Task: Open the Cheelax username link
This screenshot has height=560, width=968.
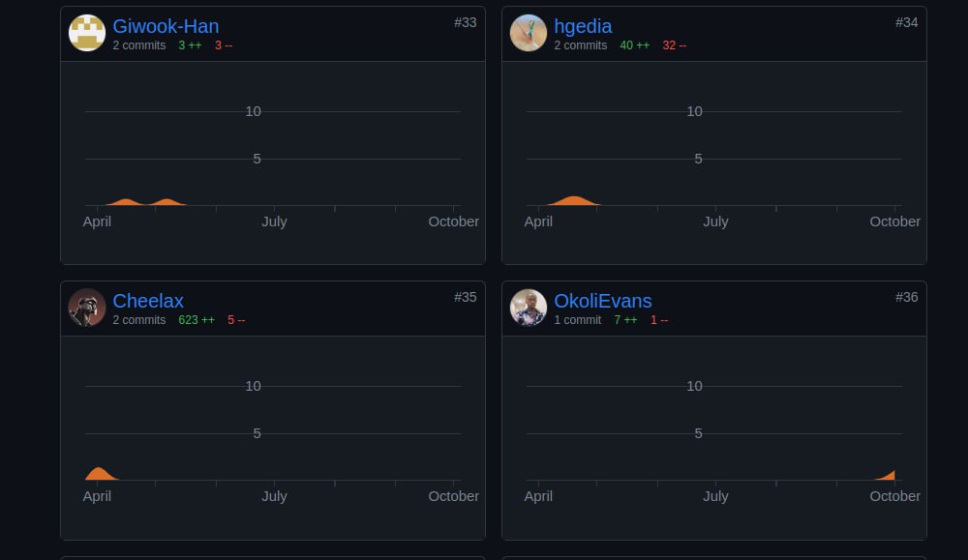Action: 148,301
